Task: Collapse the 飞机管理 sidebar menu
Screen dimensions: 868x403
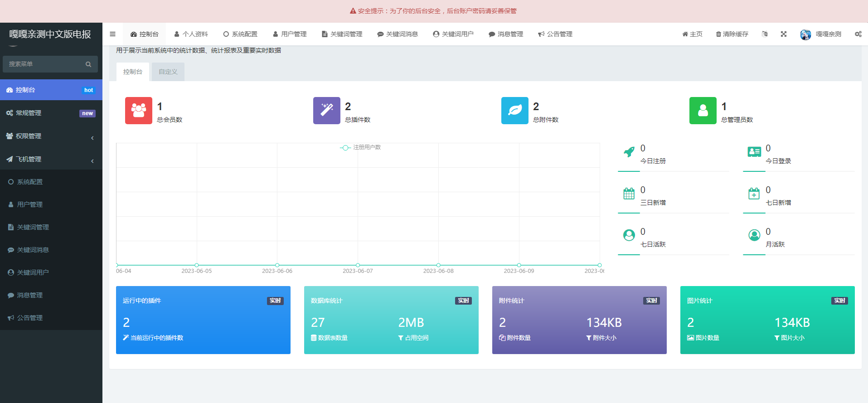Action: 51,159
